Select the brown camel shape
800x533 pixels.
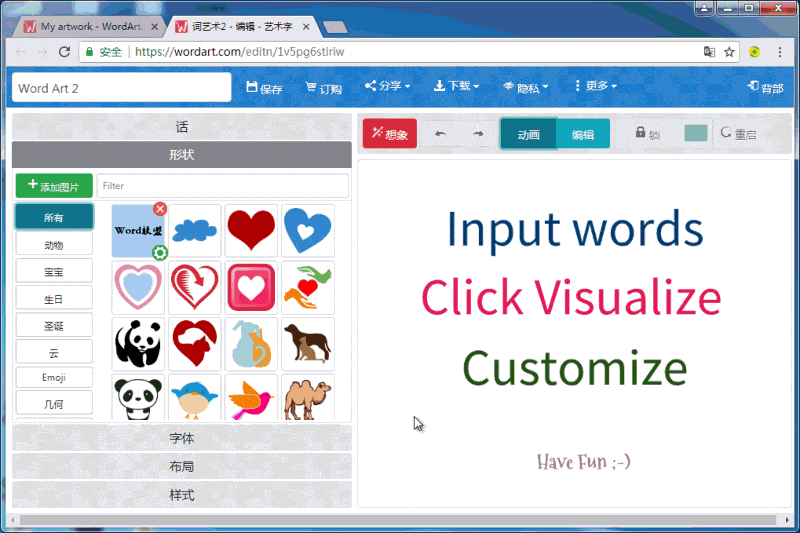(x=307, y=400)
